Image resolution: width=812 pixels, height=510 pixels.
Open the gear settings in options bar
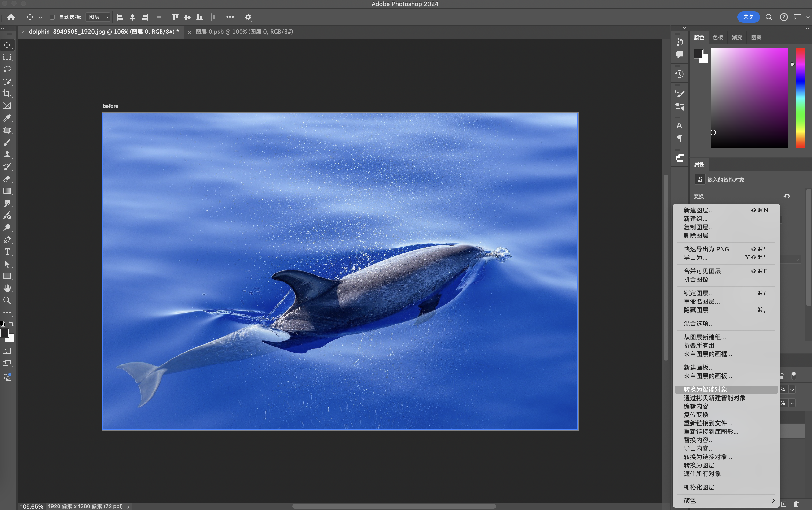pos(248,17)
